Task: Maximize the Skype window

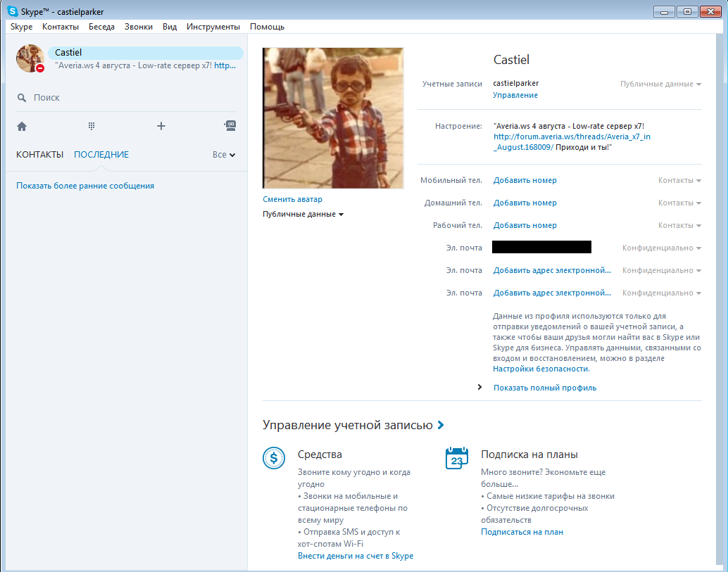Action: [x=687, y=11]
